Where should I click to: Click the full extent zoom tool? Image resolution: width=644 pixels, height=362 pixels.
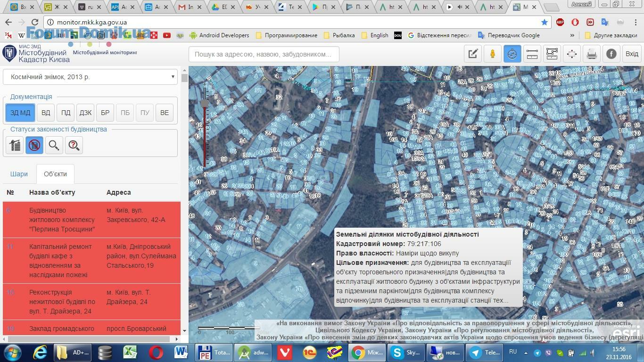pos(571,54)
